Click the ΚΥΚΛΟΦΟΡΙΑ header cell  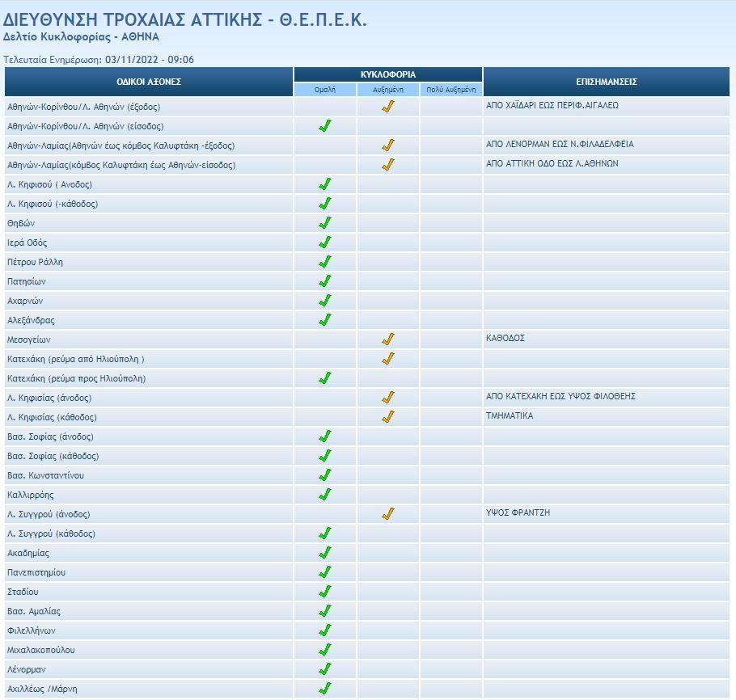click(x=388, y=74)
